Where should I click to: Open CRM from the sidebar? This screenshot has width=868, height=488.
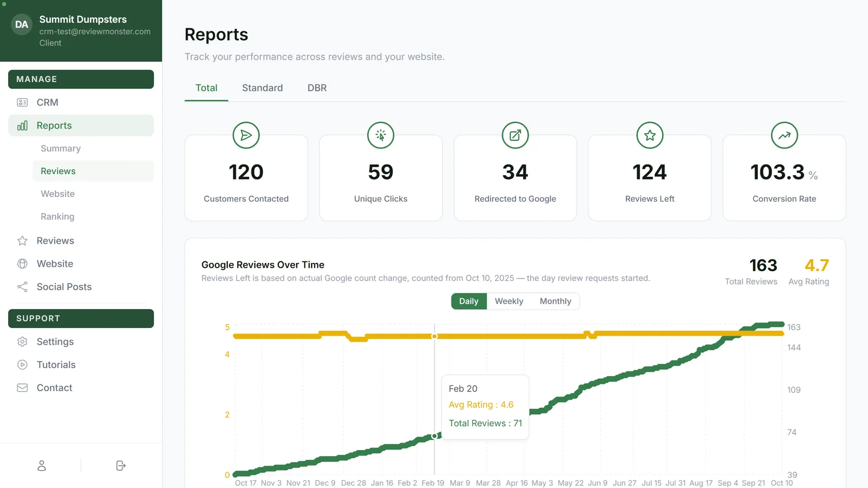(x=81, y=102)
